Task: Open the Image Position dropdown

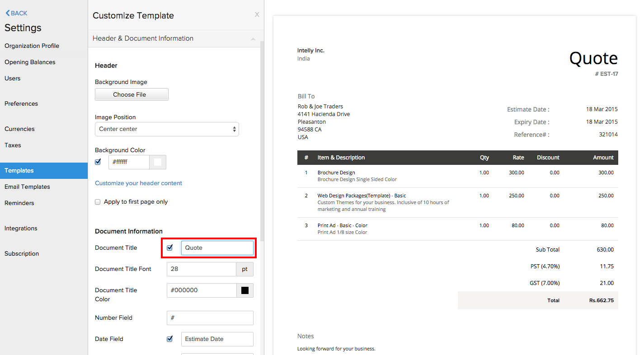Action: coord(167,129)
